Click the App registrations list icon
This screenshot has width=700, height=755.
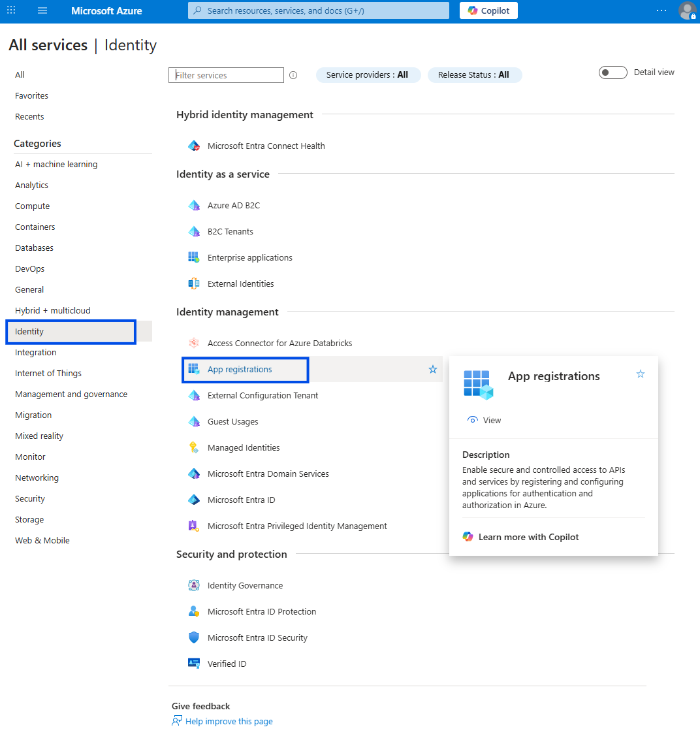tap(193, 369)
